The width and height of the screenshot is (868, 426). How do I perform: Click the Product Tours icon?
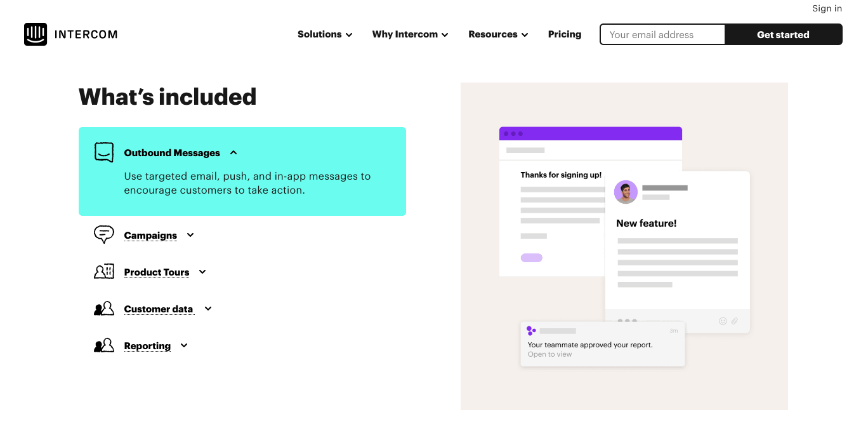coord(104,272)
